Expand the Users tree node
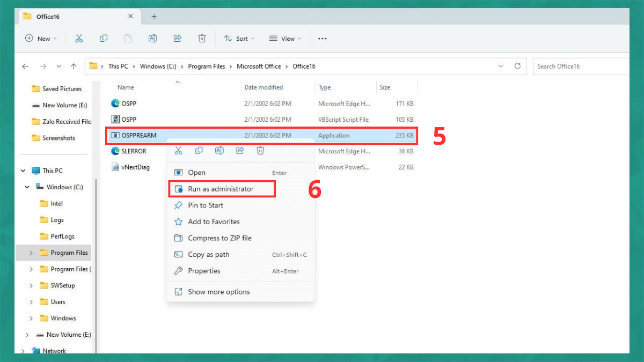The height and width of the screenshot is (362, 644). click(31, 302)
